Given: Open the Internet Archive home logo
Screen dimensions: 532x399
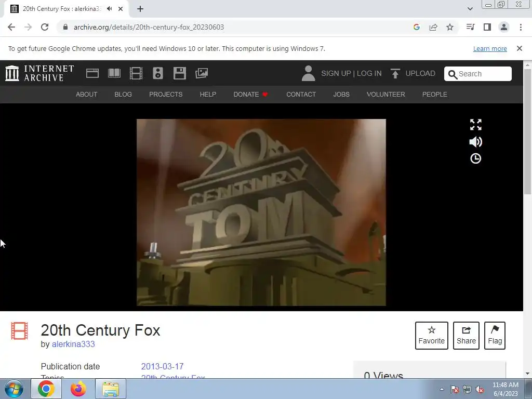Looking at the screenshot, I should [39, 73].
